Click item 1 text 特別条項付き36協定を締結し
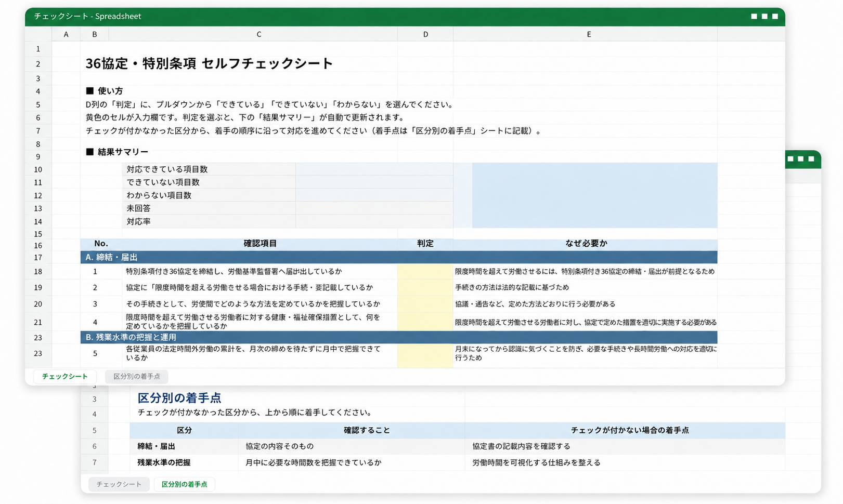Viewport: 843px width, 504px height. pos(234,271)
